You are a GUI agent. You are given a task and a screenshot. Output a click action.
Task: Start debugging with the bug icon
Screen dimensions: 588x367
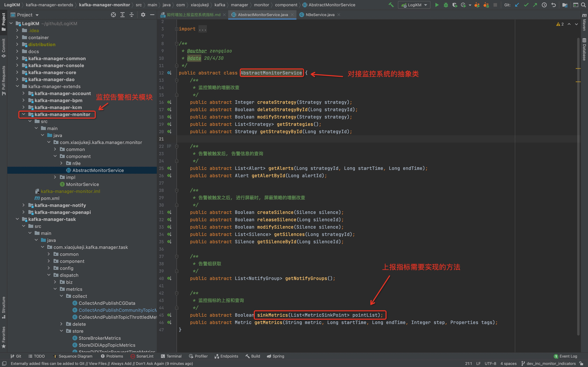pyautogui.click(x=446, y=5)
